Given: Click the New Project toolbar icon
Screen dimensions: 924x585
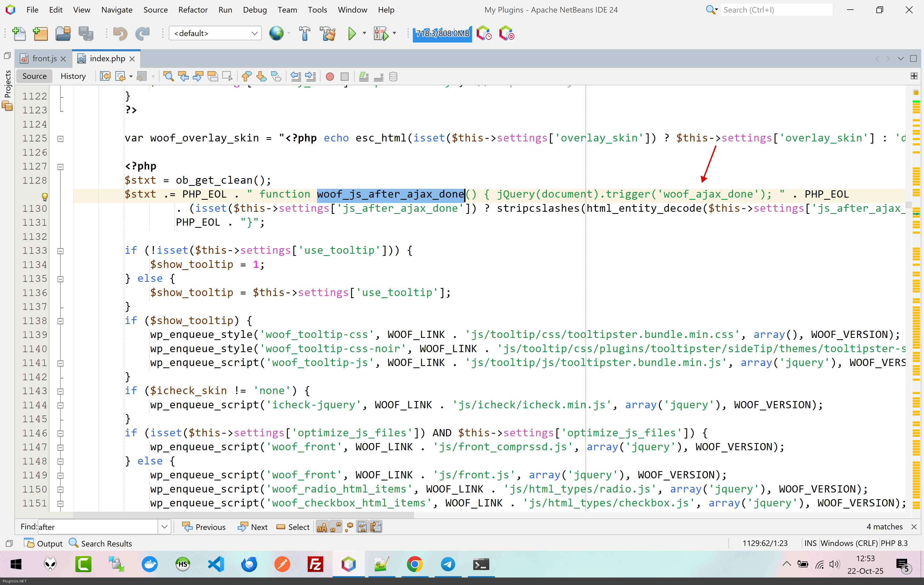Looking at the screenshot, I should [40, 34].
